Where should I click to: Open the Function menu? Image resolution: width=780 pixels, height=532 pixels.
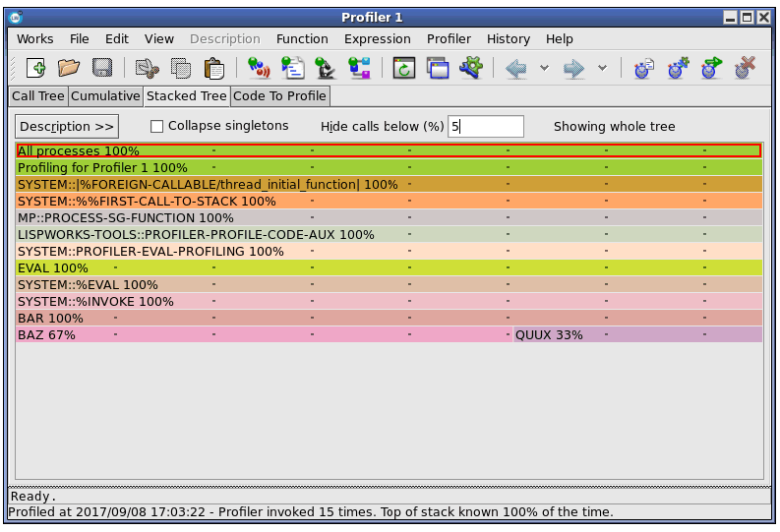coord(302,38)
